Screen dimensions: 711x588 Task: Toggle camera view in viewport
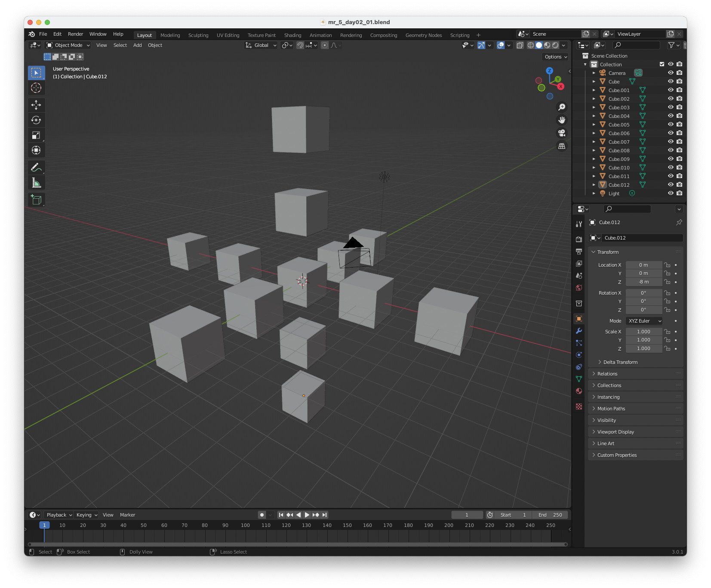(562, 133)
